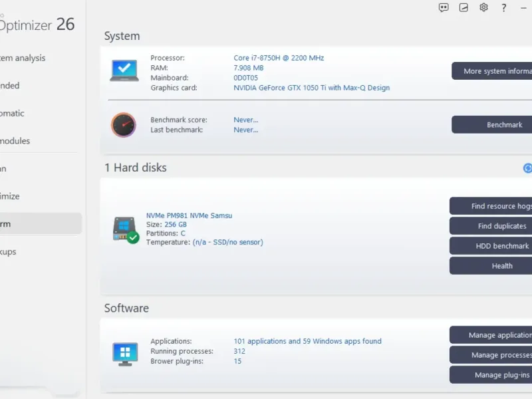532x399 pixels.
Task: Click the NVMe hard disk drive icon
Action: coord(126,229)
